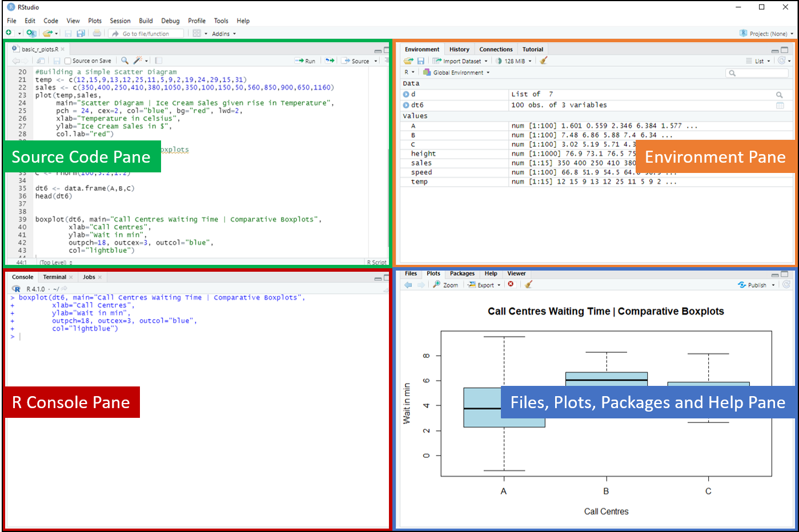
Task: Click the code tools magic wand icon
Action: tap(138, 61)
